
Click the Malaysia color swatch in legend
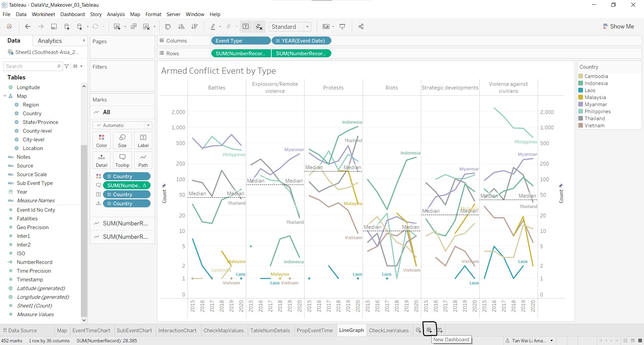click(581, 97)
